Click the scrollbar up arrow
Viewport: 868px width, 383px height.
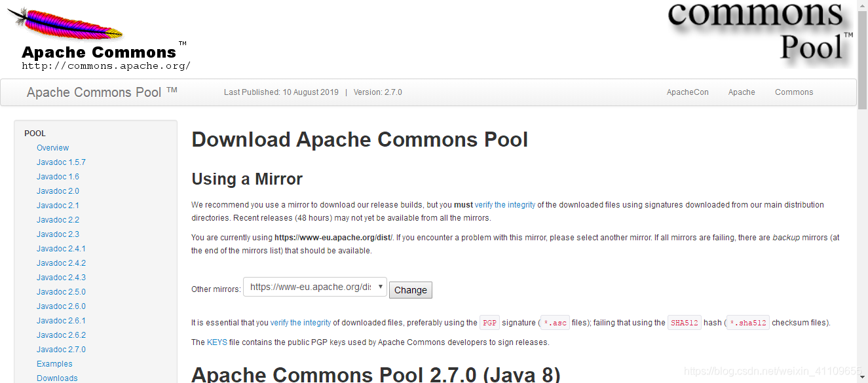tap(862, 5)
